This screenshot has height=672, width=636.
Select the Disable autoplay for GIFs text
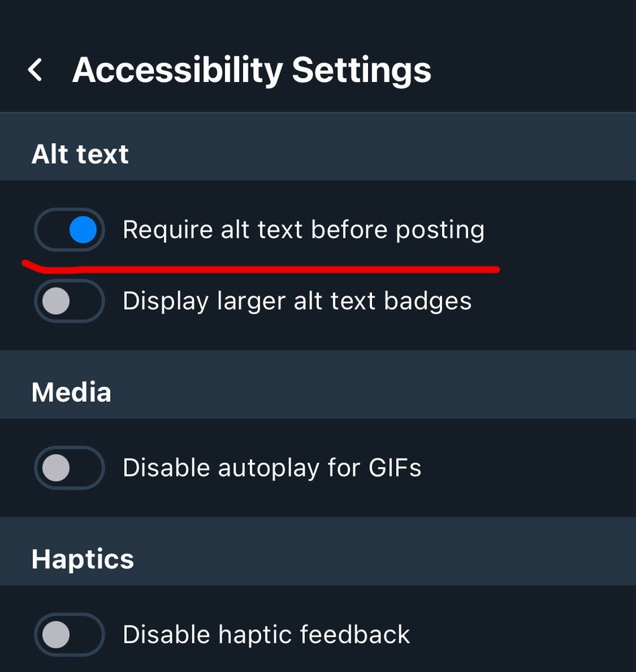(x=272, y=467)
